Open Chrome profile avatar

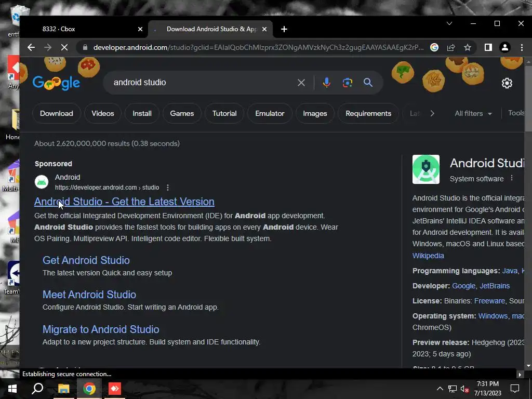[x=505, y=47]
